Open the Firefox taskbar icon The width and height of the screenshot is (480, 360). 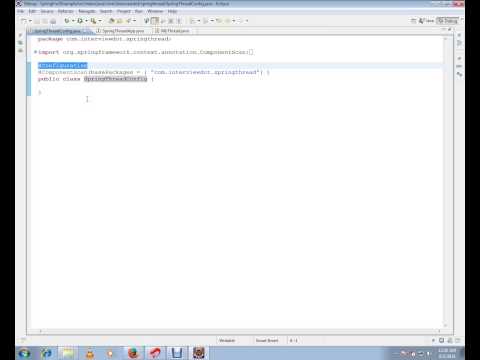tap(133, 353)
